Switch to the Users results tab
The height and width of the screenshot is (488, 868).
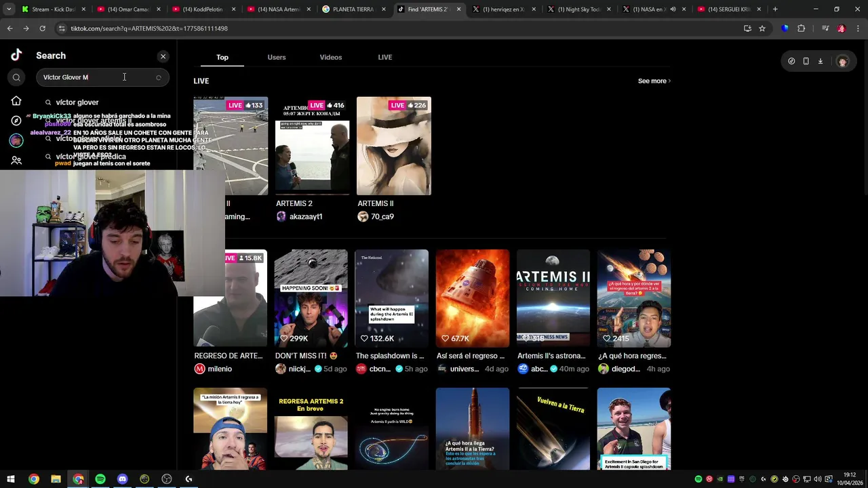277,58
